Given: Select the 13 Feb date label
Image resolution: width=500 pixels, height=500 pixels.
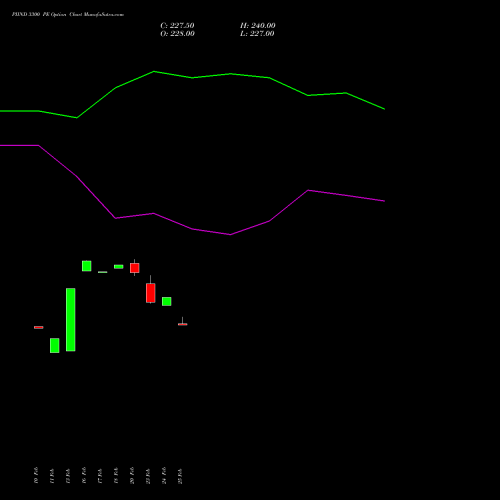Looking at the screenshot, I should tap(68, 475).
